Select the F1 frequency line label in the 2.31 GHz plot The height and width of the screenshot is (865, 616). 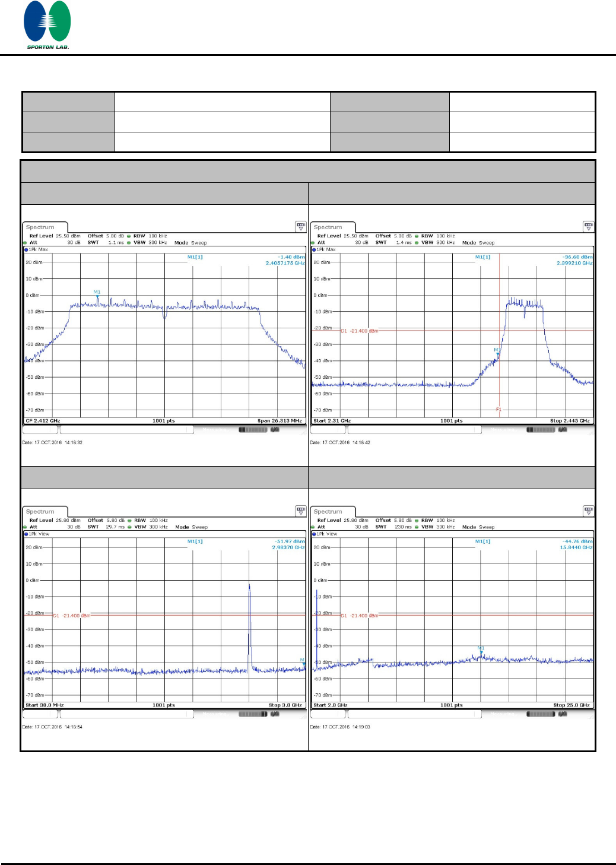(498, 409)
